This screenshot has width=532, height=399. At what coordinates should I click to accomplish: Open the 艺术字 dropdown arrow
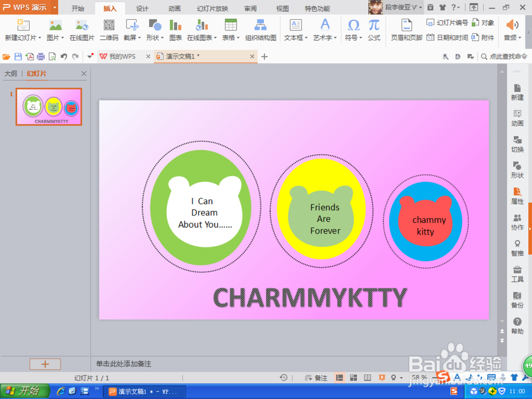point(335,38)
